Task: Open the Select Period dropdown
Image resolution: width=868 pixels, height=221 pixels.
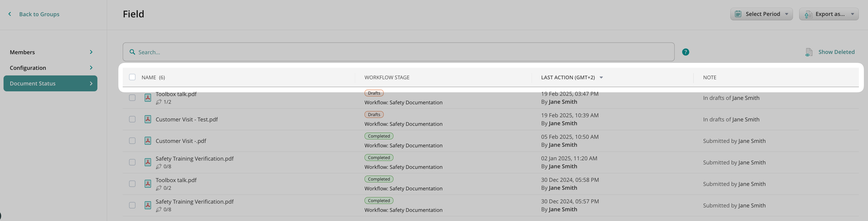Action: coord(761,14)
